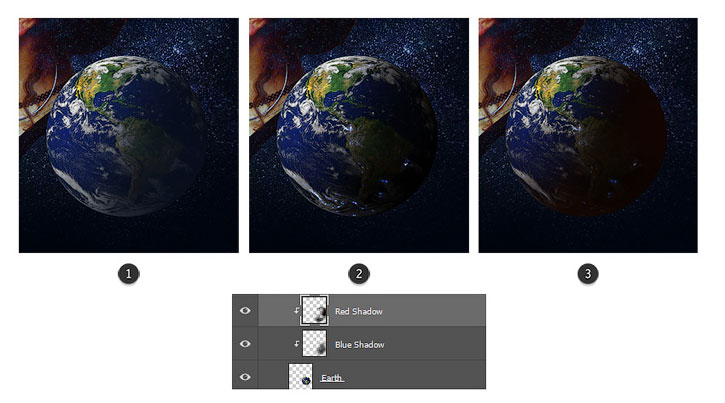
Task: Hide the Earth layer using its eye icon
Action: [245, 377]
